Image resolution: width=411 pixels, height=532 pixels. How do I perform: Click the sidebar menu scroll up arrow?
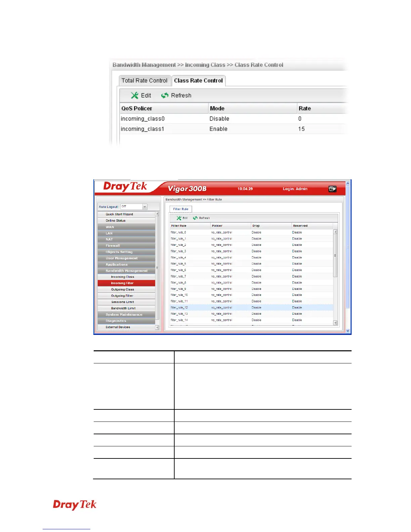pyautogui.click(x=157, y=214)
